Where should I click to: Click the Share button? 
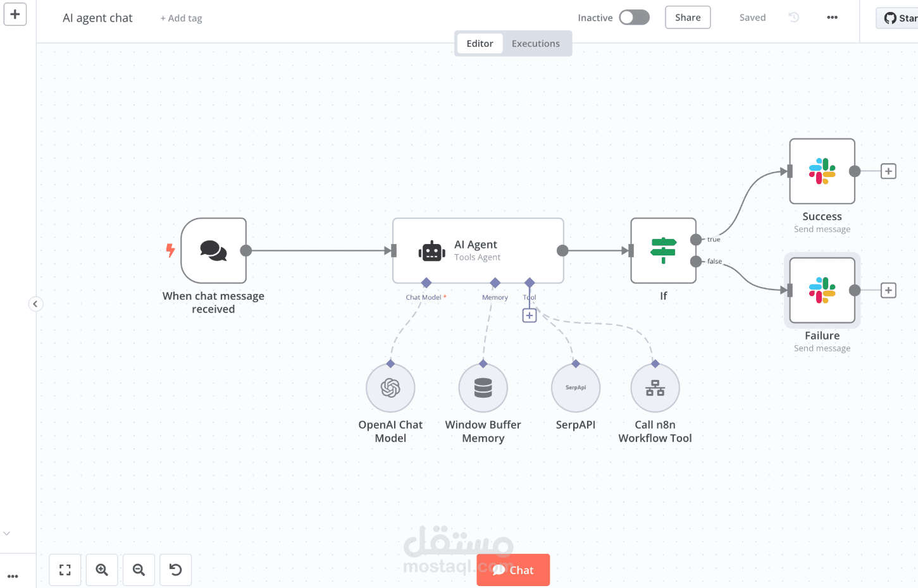[x=687, y=17]
